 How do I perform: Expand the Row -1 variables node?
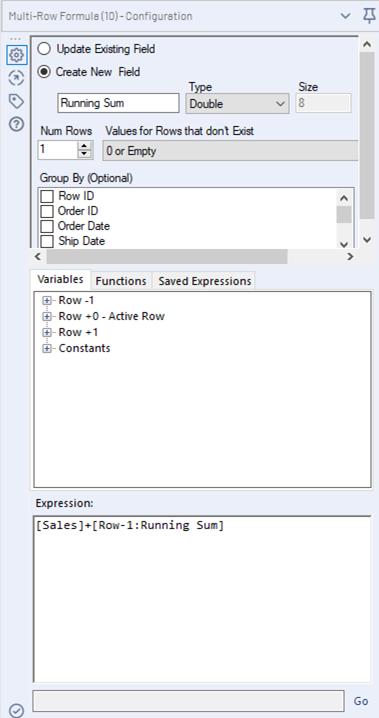(46, 301)
